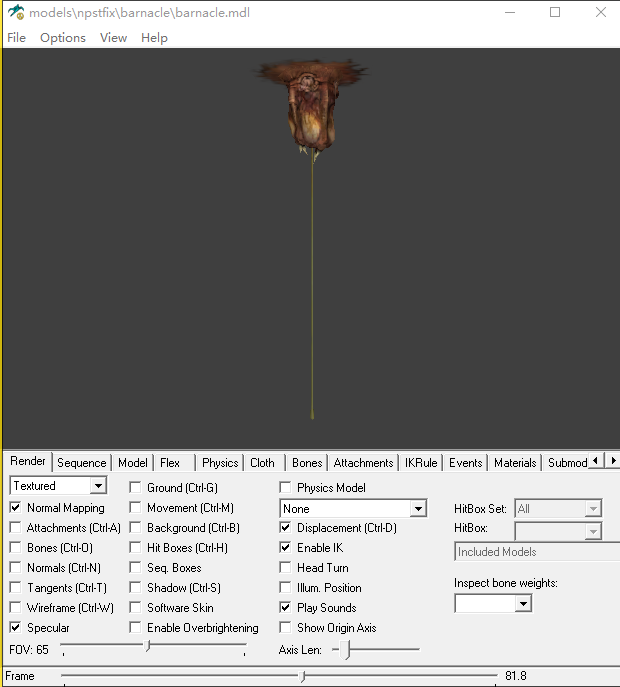
Task: Open the HitBox dropdown
Action: pos(558,531)
